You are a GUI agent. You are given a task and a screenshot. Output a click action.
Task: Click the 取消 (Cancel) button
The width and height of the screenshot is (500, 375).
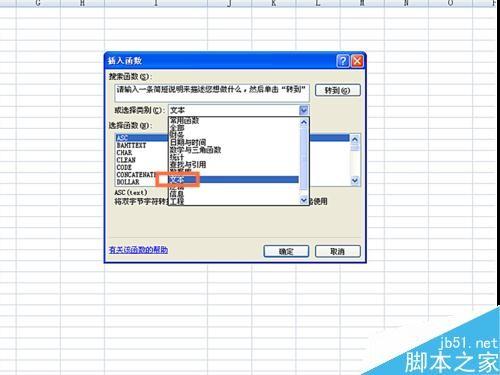[338, 251]
